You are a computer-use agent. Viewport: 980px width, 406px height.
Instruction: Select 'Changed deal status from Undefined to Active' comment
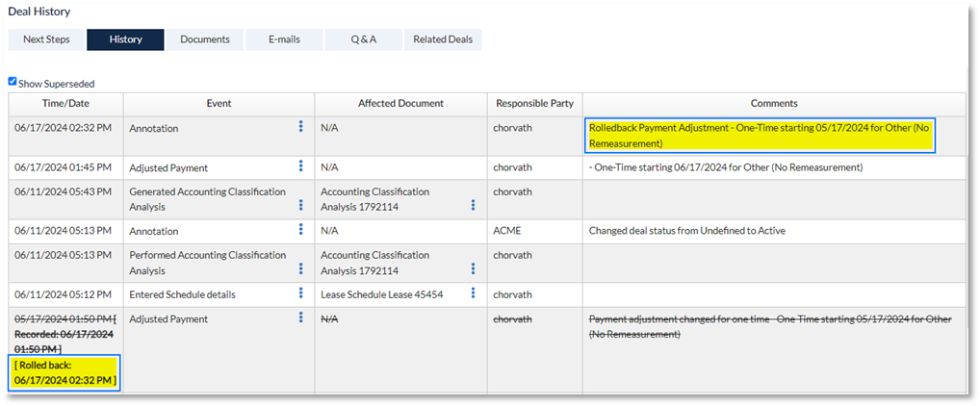coord(687,231)
